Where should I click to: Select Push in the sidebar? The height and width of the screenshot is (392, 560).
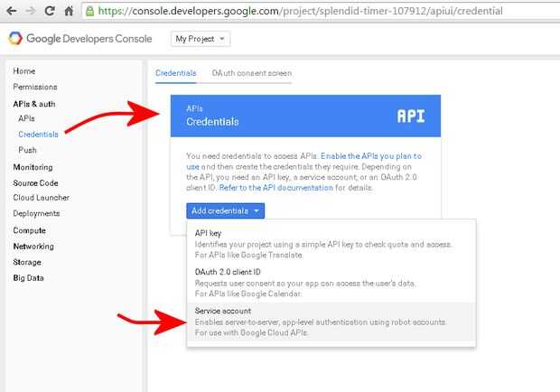[x=27, y=150]
